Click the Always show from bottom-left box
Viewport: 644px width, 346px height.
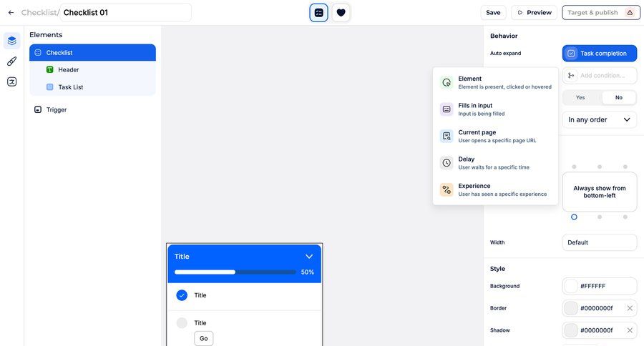[x=599, y=192]
